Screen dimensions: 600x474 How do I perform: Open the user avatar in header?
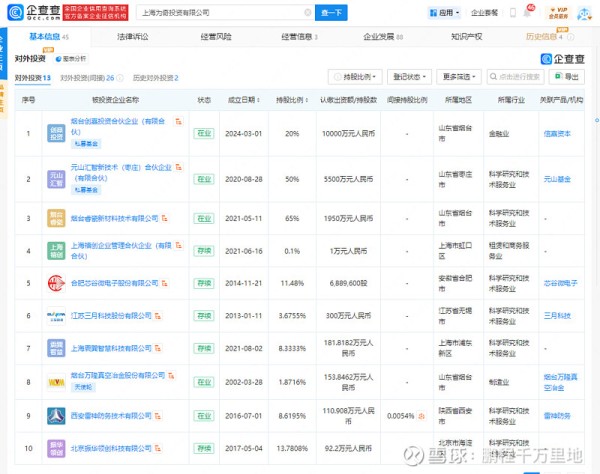pos(584,13)
